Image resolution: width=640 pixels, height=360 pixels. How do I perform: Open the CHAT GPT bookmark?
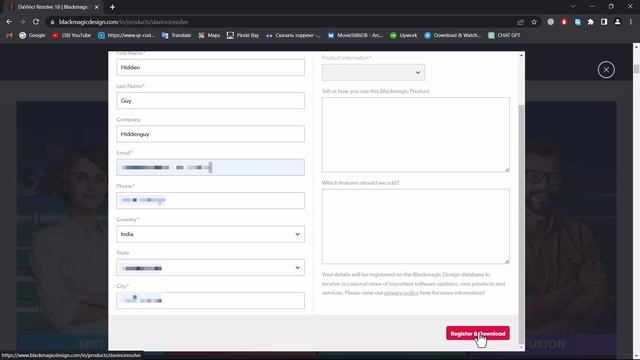[x=504, y=36]
